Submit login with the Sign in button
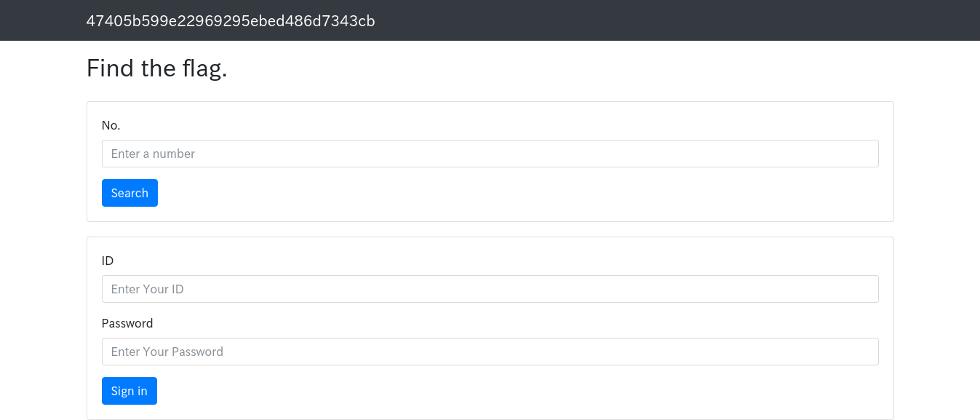This screenshot has width=980, height=420. pyautogui.click(x=130, y=391)
